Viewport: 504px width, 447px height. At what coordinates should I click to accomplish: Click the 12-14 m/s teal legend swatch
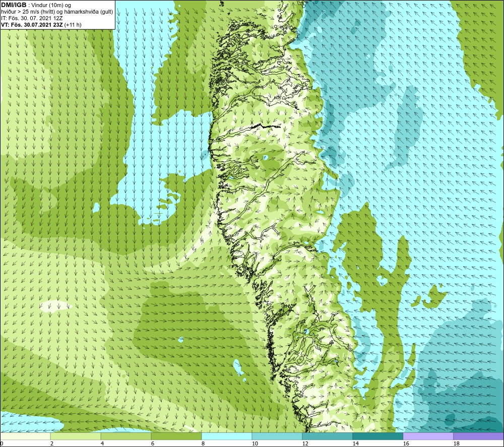click(x=327, y=436)
